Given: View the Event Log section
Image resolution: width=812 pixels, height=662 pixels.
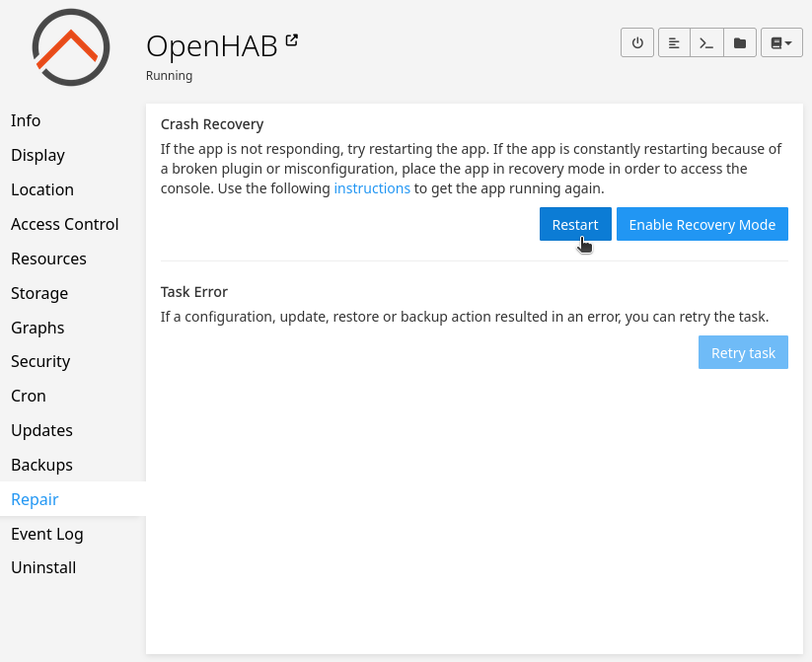Looking at the screenshot, I should pos(46,534).
